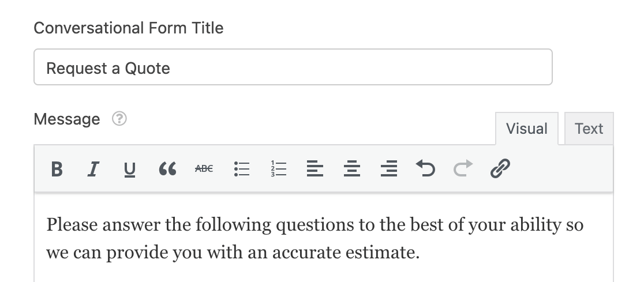Apply italic style using the I icon
644x282 pixels.
93,169
